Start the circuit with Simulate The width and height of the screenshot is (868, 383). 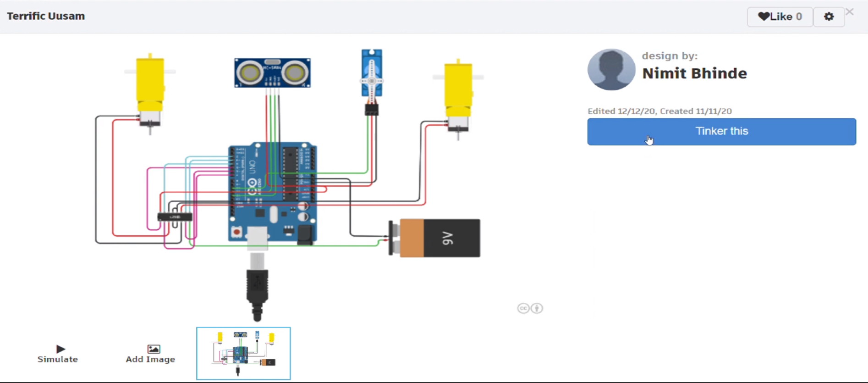[x=58, y=354]
